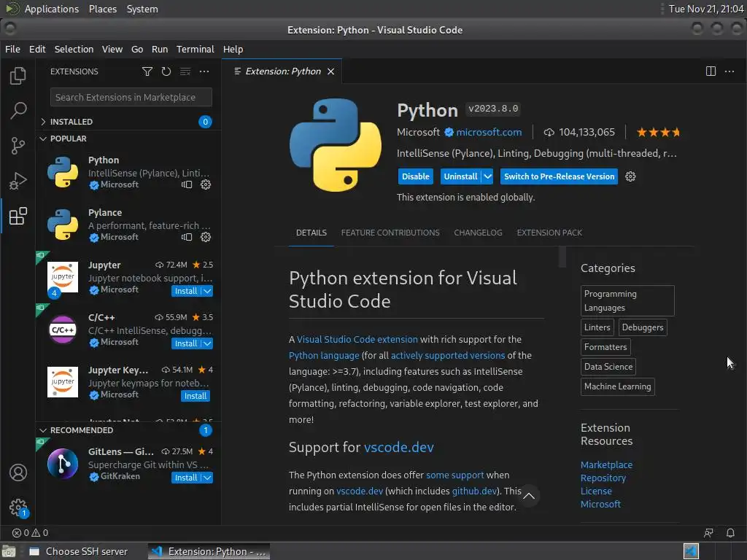Click the details page scrollbar
Image resolution: width=747 pixels, height=560 pixels.
[562, 257]
